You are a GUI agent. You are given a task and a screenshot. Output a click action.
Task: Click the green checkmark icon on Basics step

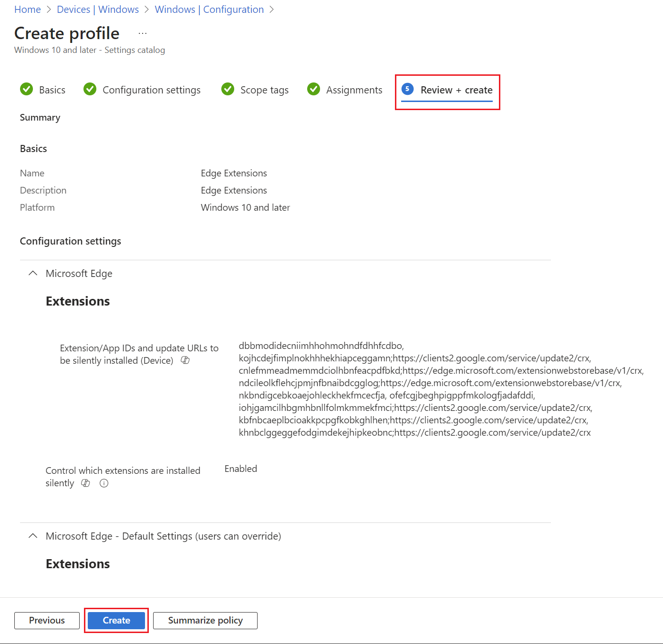click(x=27, y=89)
